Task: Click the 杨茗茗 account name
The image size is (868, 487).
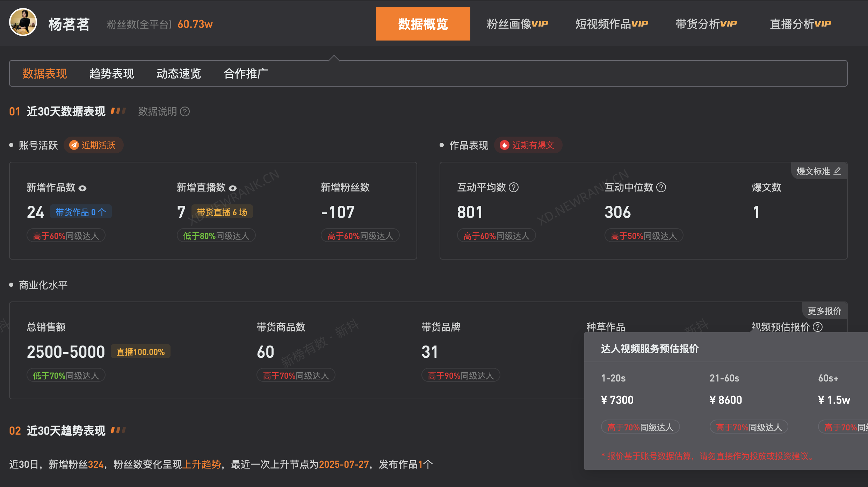Action: pos(69,24)
